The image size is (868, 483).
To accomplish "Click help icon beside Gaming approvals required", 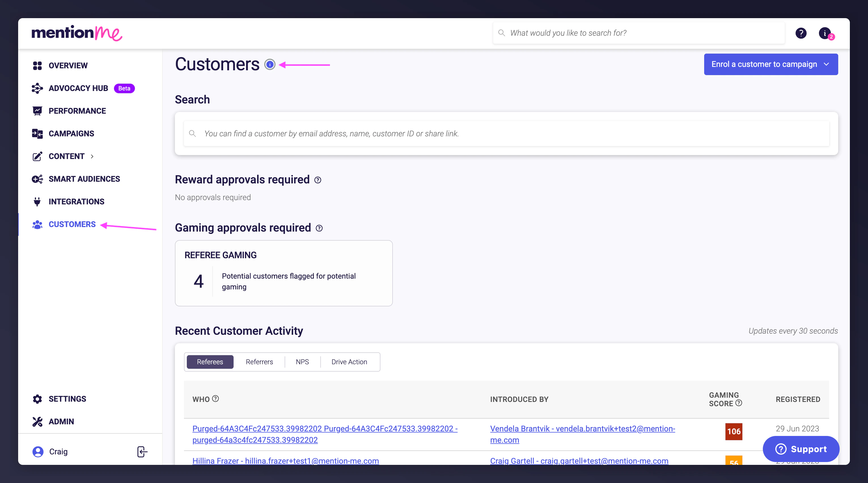I will pos(319,228).
